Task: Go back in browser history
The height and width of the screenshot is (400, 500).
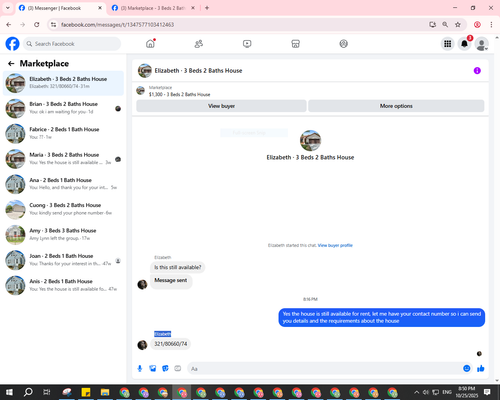Action: (9, 24)
